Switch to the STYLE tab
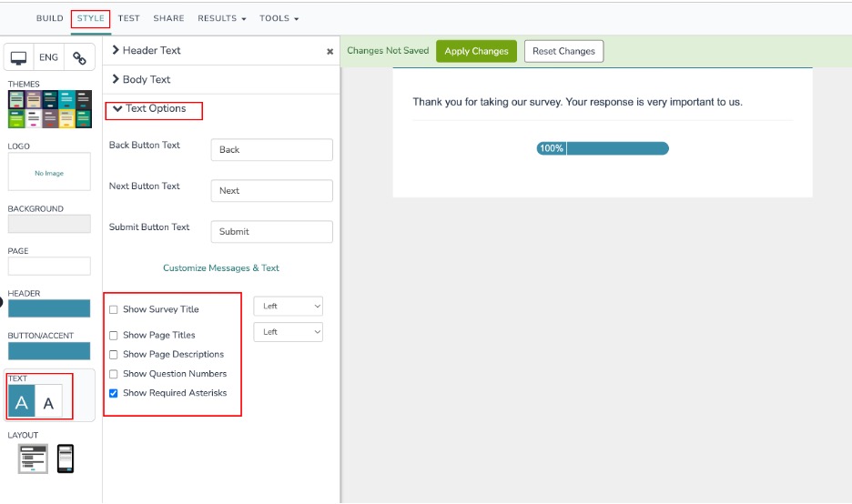The image size is (852, 504). 90,18
